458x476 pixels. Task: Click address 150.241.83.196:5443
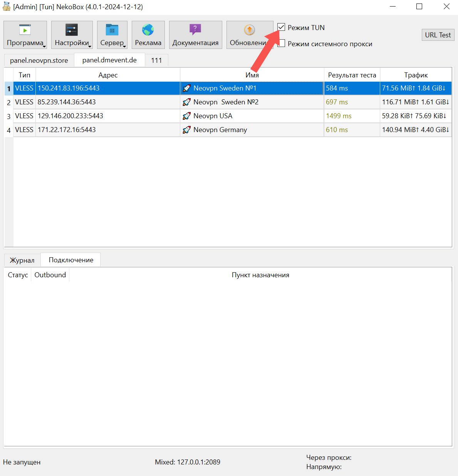pos(69,88)
